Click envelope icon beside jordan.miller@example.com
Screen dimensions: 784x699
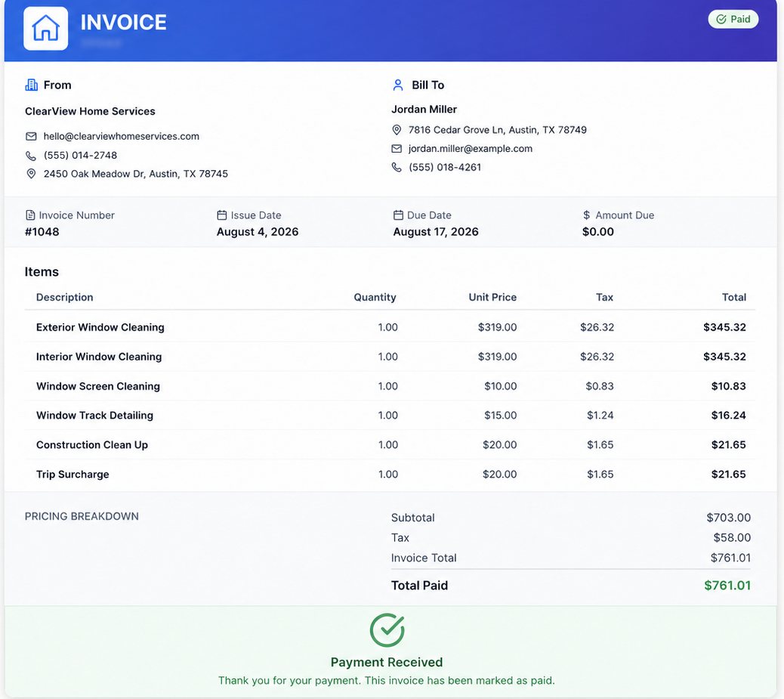(397, 149)
